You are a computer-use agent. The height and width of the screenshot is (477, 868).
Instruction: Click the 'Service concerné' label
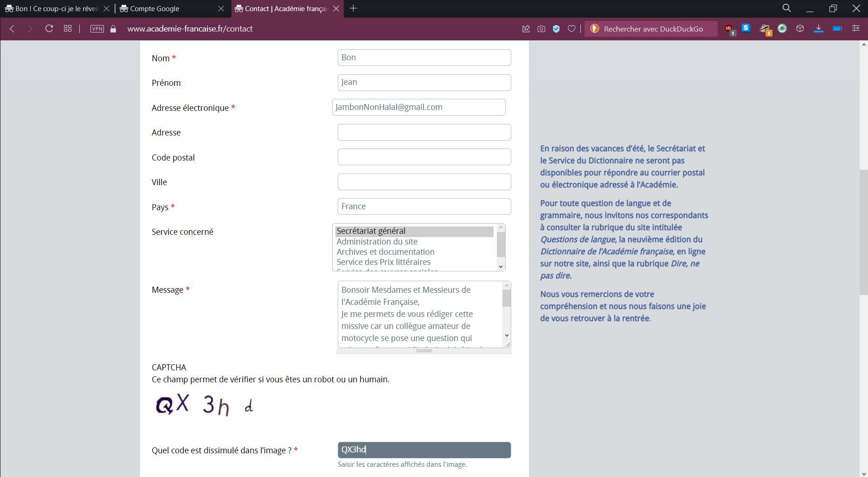(182, 232)
